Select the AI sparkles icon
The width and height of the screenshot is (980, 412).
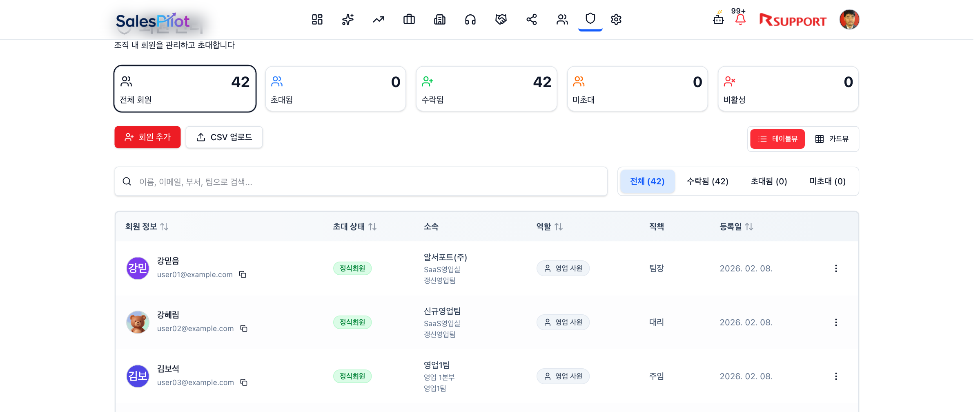point(347,19)
